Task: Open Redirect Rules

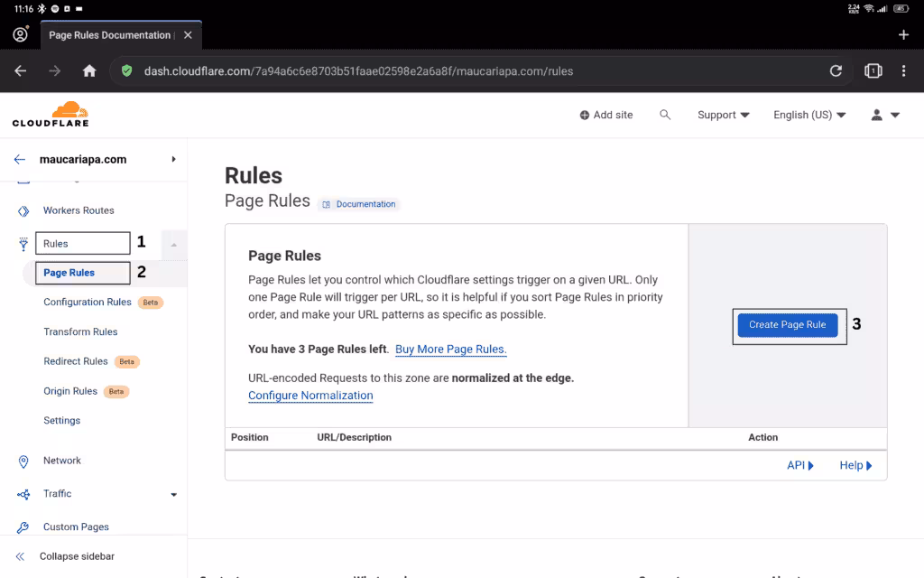Action: [x=76, y=361]
